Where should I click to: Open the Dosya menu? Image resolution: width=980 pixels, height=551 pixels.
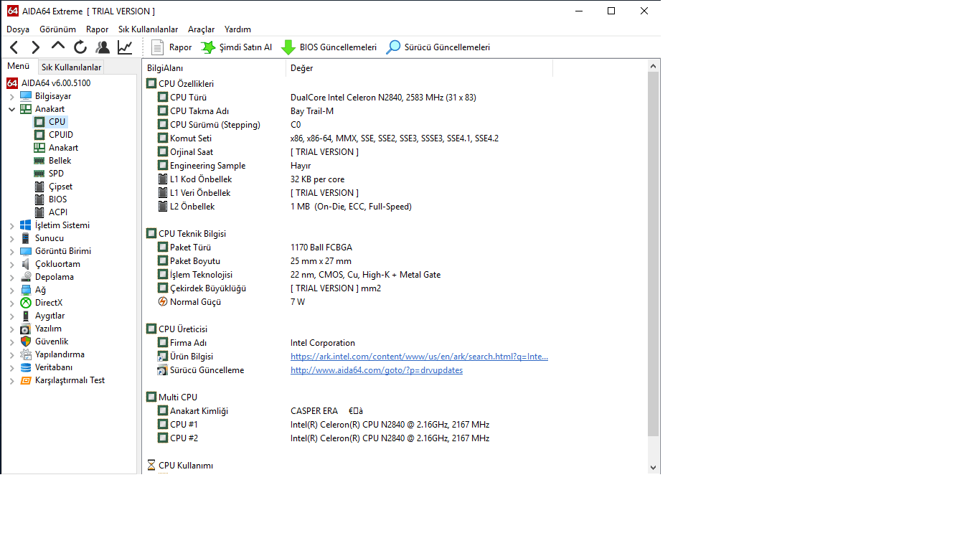pyautogui.click(x=18, y=29)
